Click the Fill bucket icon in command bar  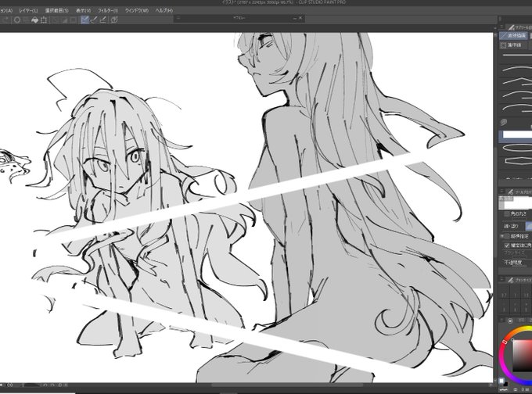[34, 20]
